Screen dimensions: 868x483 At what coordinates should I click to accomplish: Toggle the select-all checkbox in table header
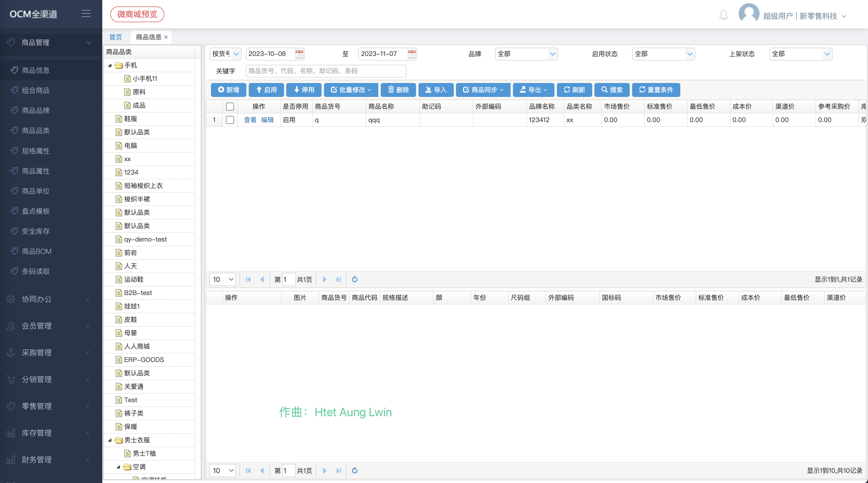tap(230, 107)
